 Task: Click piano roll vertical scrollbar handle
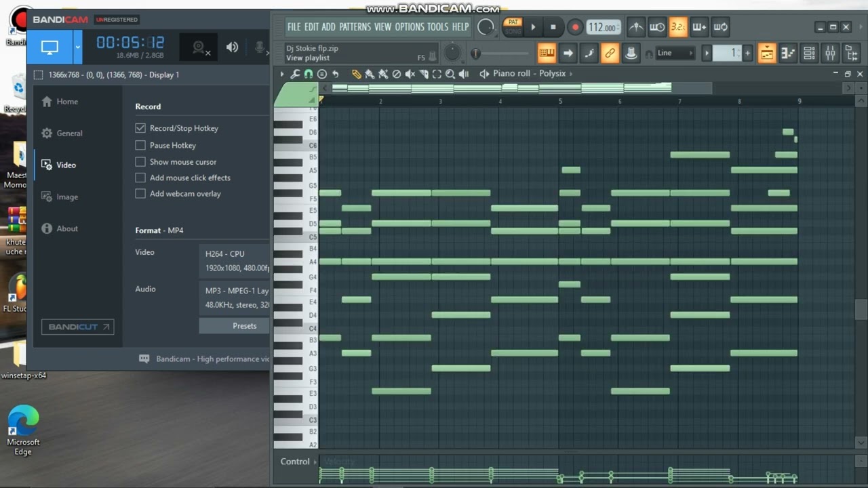(x=861, y=310)
